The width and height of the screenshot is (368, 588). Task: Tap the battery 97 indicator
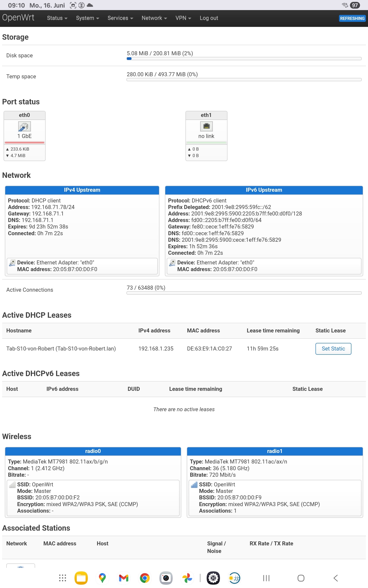[355, 5]
